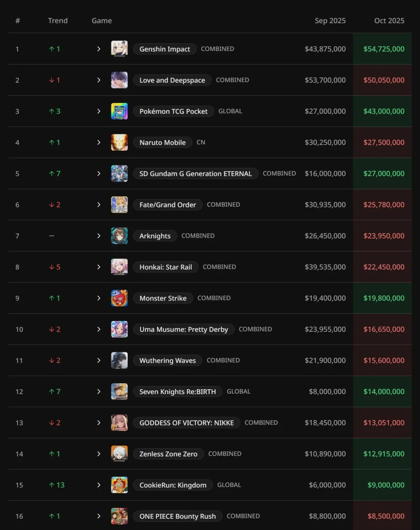Click the Trend column header
Viewport: 420px width, 530px height.
(x=58, y=21)
